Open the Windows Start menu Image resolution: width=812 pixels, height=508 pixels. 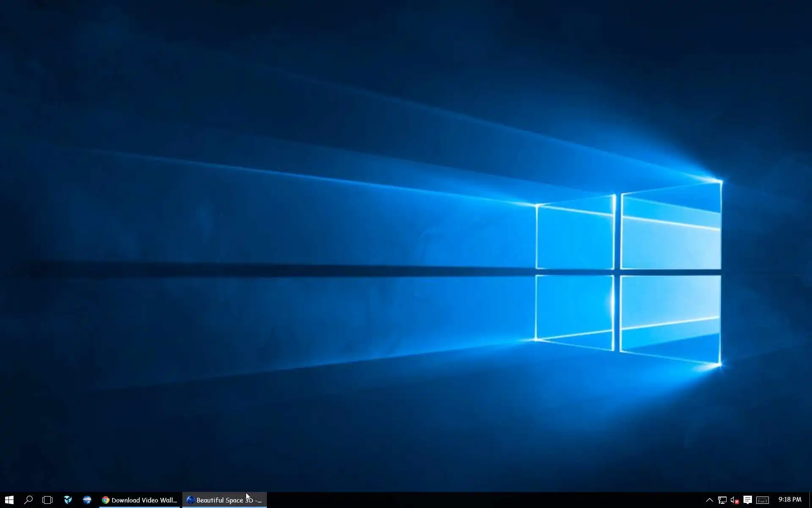[9, 500]
